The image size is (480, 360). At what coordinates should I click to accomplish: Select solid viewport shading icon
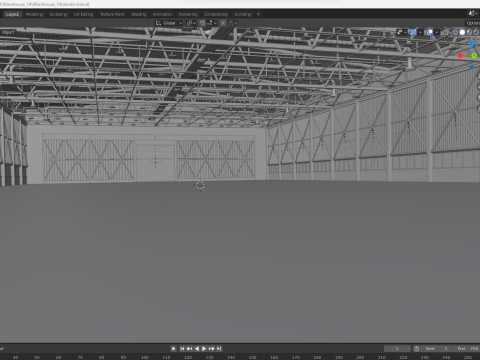[x=462, y=32]
